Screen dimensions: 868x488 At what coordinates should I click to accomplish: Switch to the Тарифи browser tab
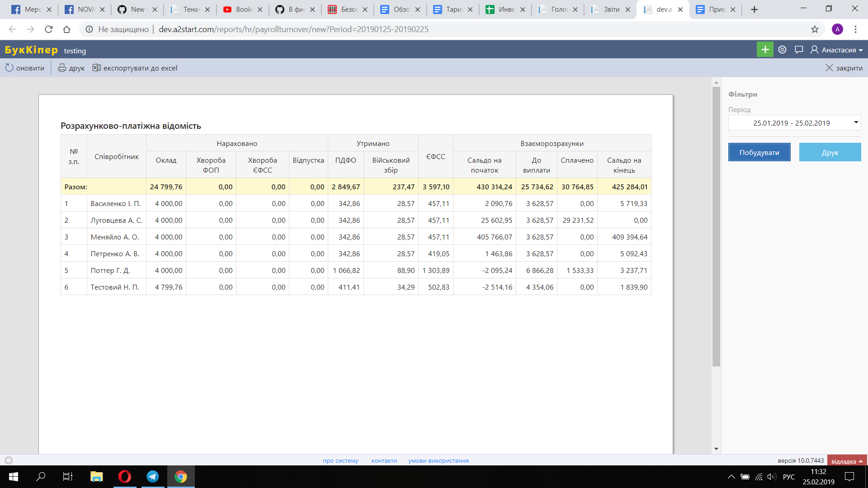453,9
